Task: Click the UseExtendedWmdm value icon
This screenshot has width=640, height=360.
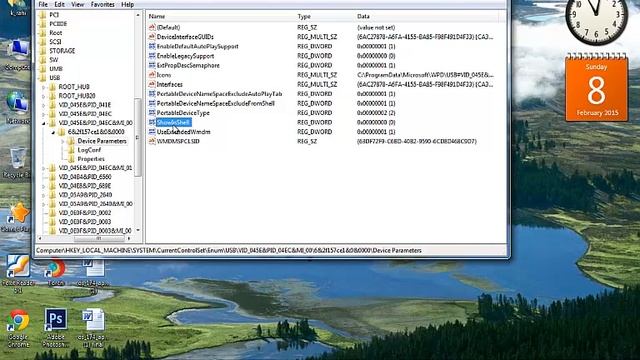Action: tap(152, 132)
